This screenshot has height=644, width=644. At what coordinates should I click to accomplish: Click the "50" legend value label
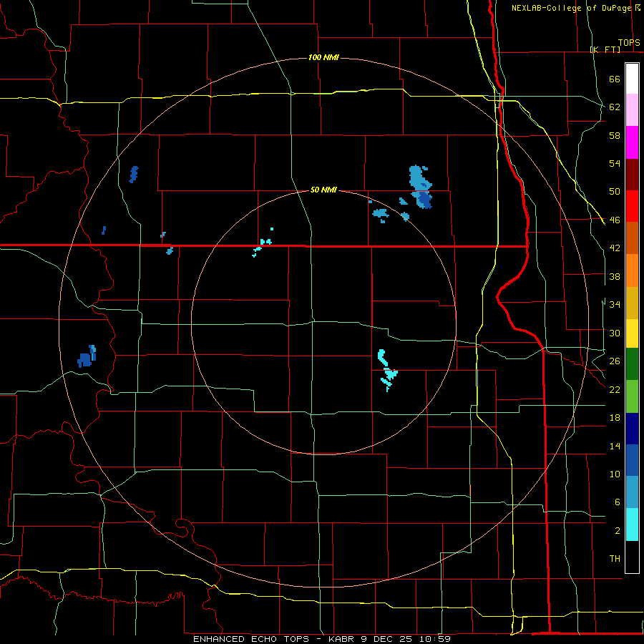615,192
